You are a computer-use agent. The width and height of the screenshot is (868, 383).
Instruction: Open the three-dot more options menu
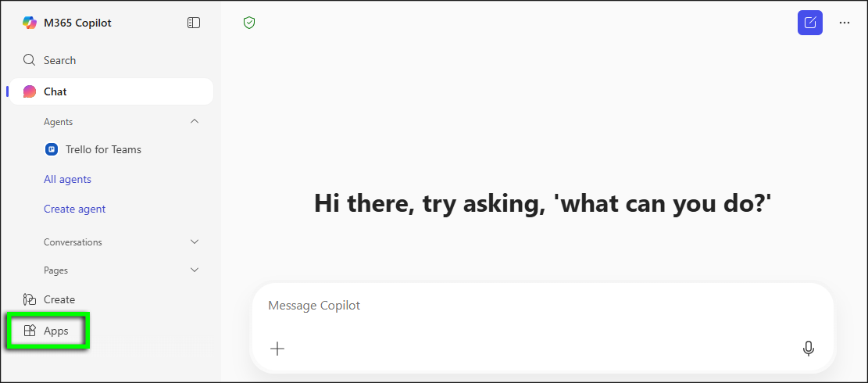845,23
